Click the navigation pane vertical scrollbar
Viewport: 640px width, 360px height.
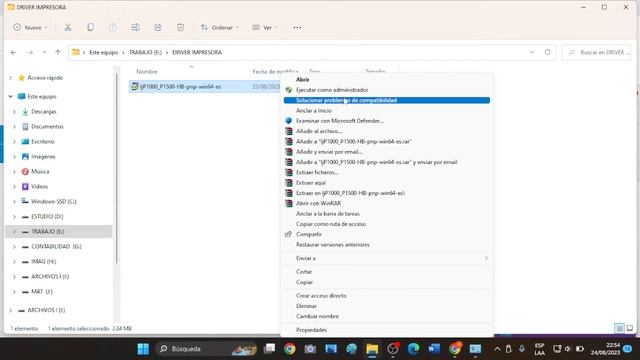point(116,168)
